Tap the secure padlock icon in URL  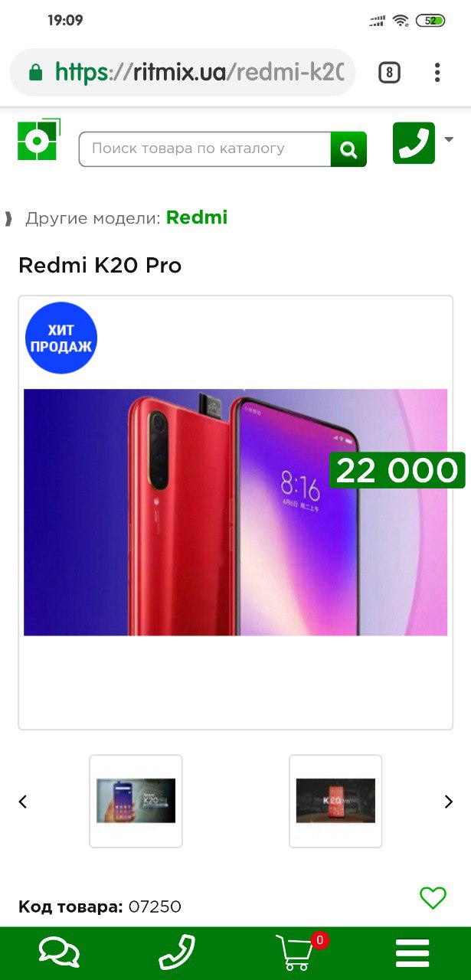click(x=35, y=73)
